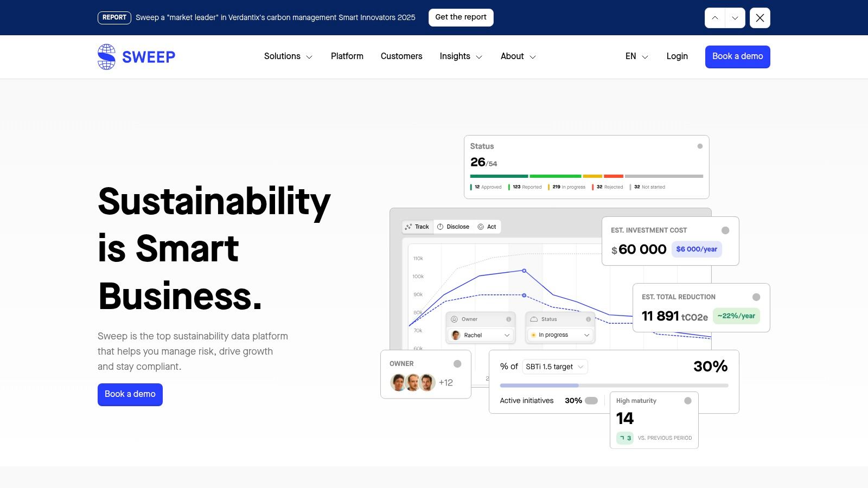
Task: Click the SBTi target progress bar
Action: [614, 386]
